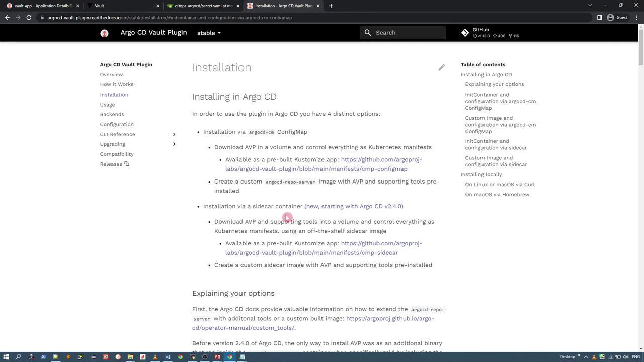The image size is (644, 362).
Task: Click the Desktop toolbar label in taskbar
Action: (568, 357)
